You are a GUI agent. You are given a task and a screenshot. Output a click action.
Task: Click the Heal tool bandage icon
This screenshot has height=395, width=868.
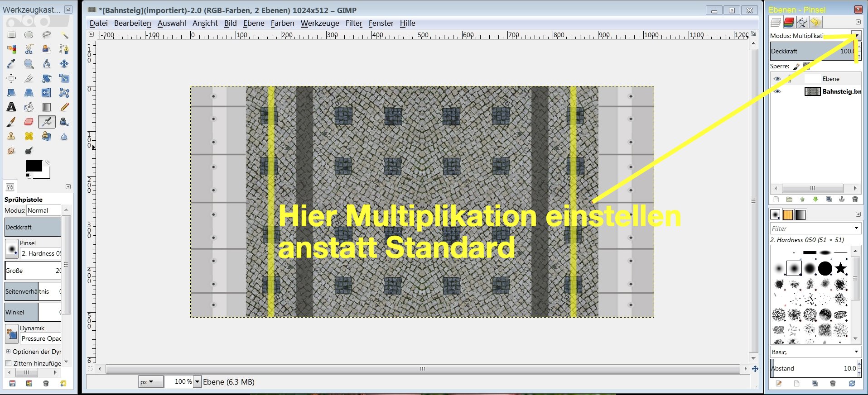(x=29, y=136)
